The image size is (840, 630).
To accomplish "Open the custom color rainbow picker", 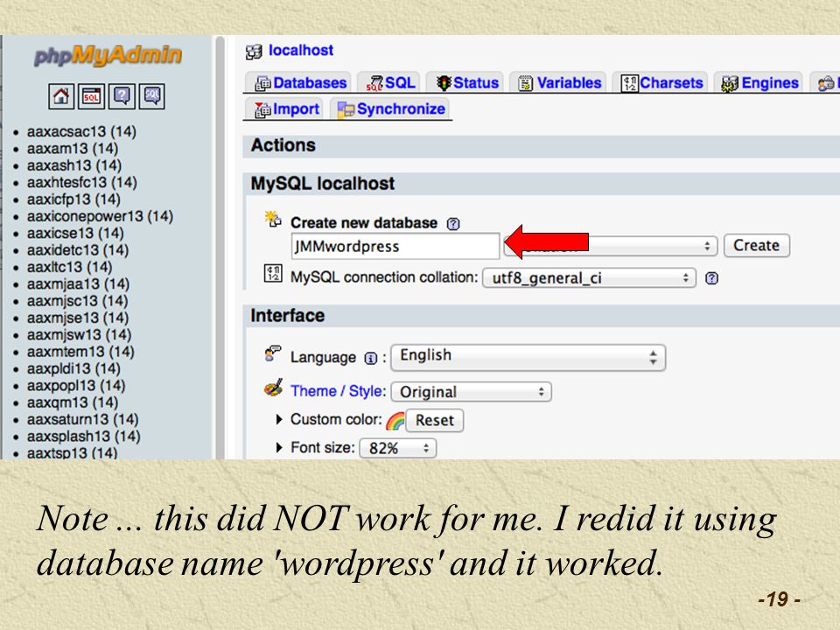I will [x=395, y=421].
